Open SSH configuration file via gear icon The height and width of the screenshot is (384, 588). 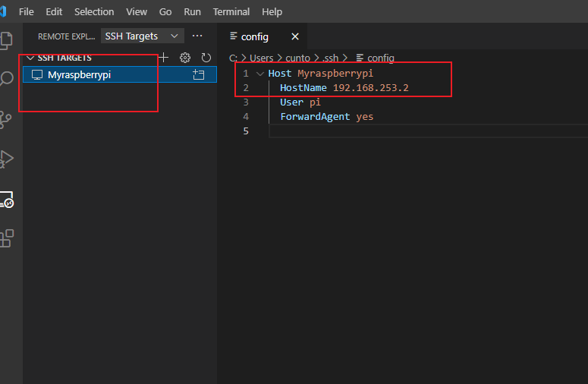(185, 58)
